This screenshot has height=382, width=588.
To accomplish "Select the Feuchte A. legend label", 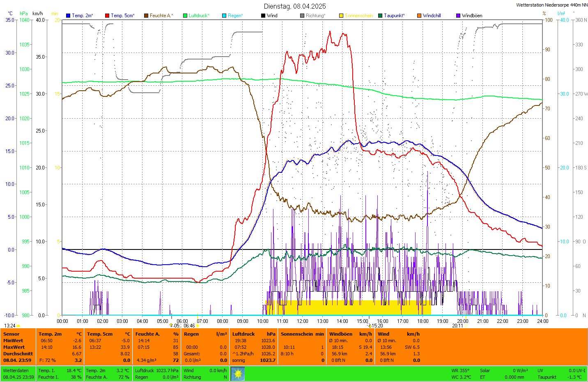I will click(161, 16).
